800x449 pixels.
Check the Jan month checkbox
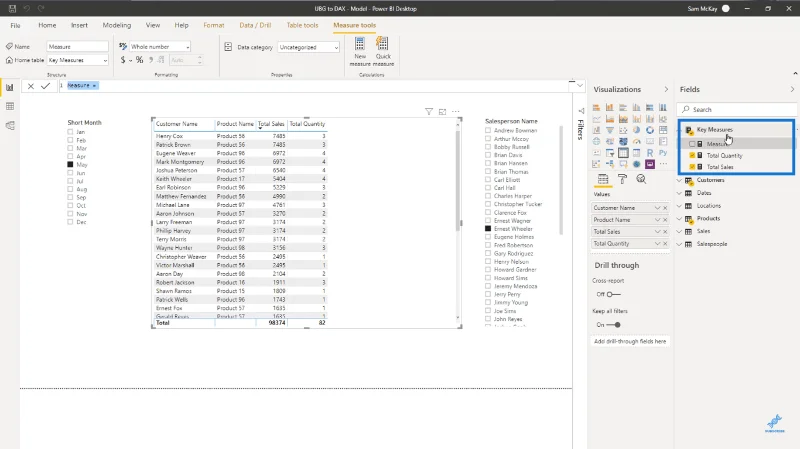tap(70, 132)
